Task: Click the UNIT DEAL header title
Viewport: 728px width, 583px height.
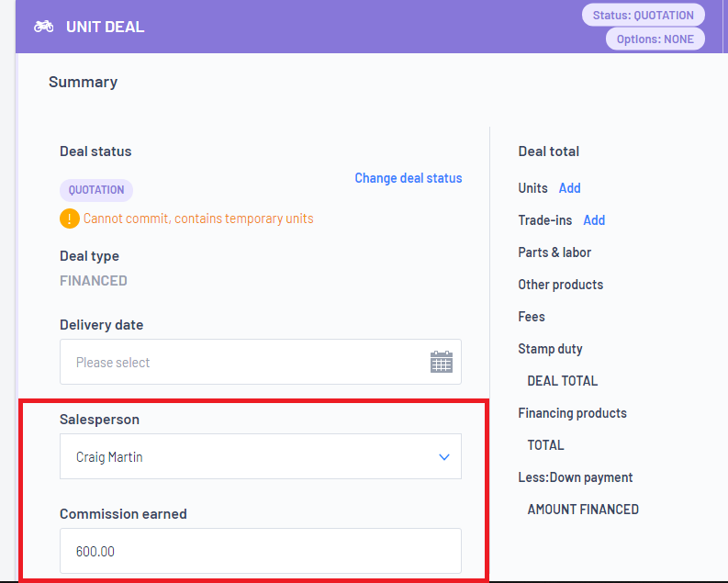Action: (106, 27)
